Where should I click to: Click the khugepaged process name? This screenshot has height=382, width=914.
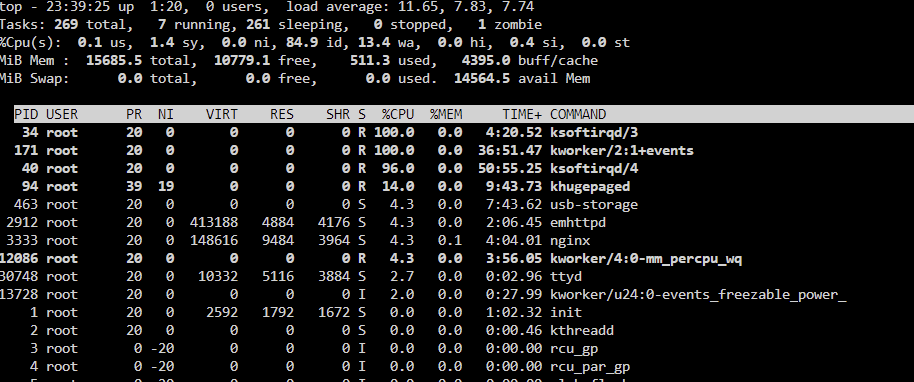(590, 187)
